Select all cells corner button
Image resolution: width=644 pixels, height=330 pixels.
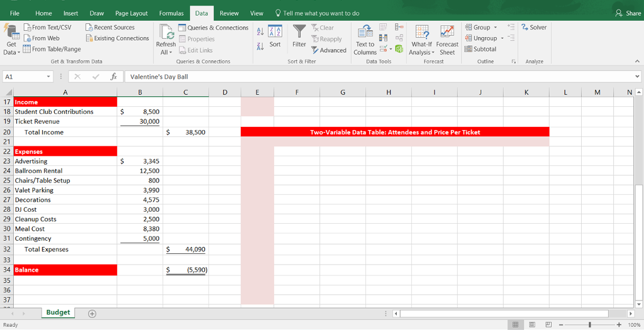point(8,93)
